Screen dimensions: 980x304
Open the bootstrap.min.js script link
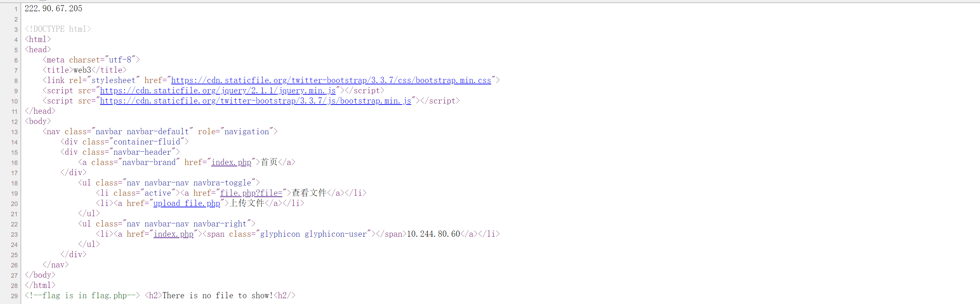[256, 101]
